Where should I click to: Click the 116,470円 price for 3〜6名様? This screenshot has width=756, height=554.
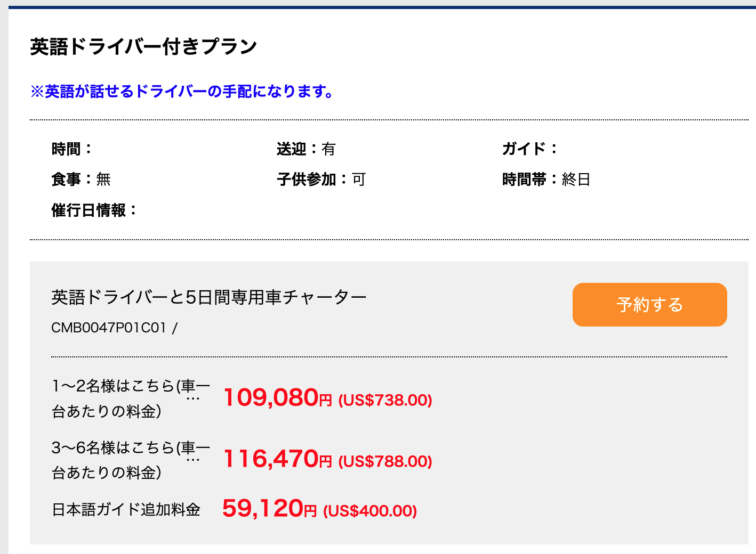(277, 459)
